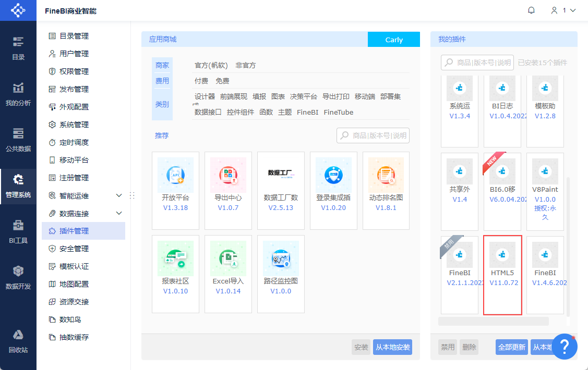Open the user account dropdown
588x370 pixels.
coord(563,10)
